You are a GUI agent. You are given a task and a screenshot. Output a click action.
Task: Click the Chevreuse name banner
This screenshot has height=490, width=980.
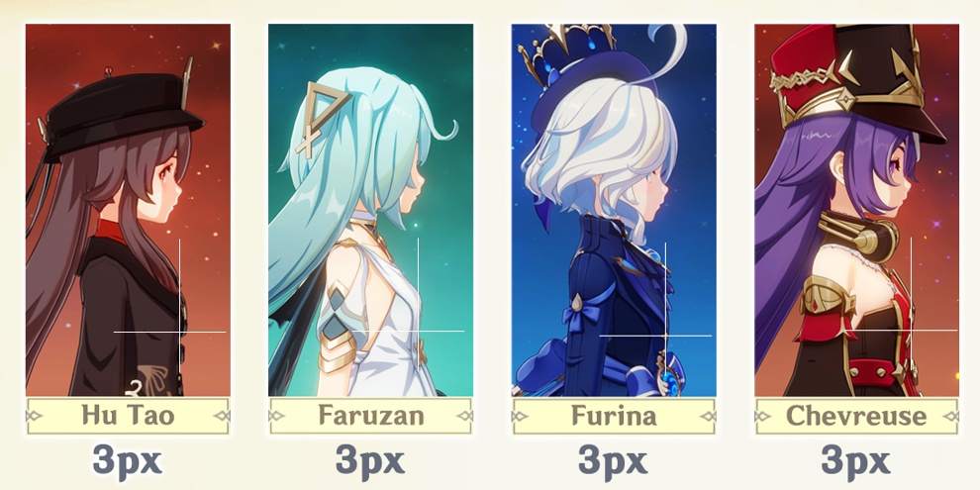coord(857,416)
